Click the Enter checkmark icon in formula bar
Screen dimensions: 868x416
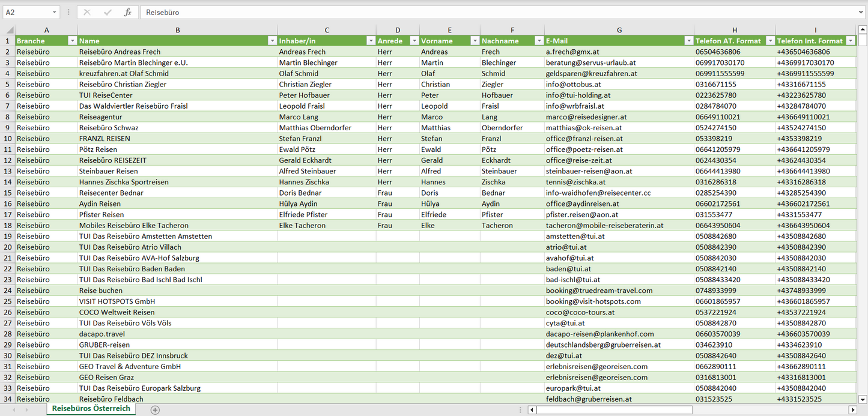pyautogui.click(x=108, y=12)
